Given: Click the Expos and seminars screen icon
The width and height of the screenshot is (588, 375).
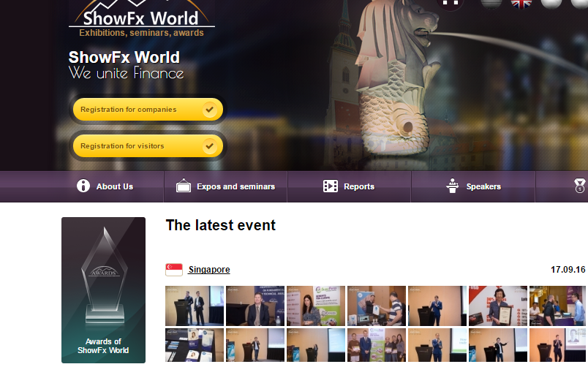Looking at the screenshot, I should (x=184, y=186).
